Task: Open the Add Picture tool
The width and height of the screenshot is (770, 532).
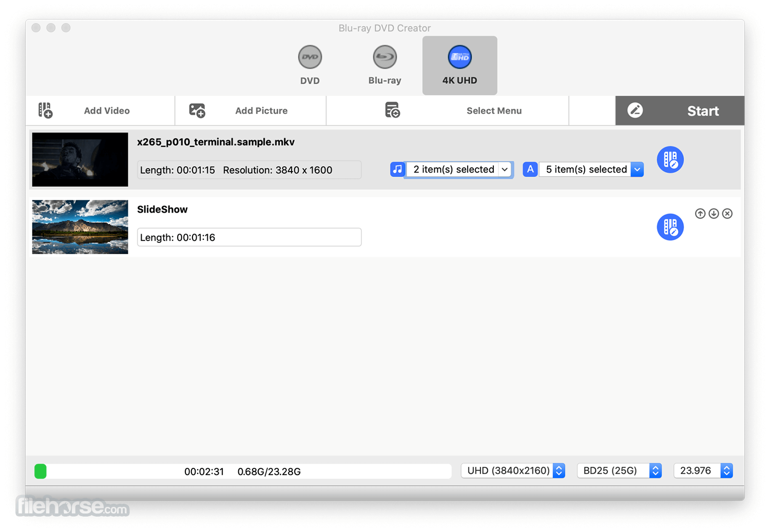Action: [x=250, y=110]
